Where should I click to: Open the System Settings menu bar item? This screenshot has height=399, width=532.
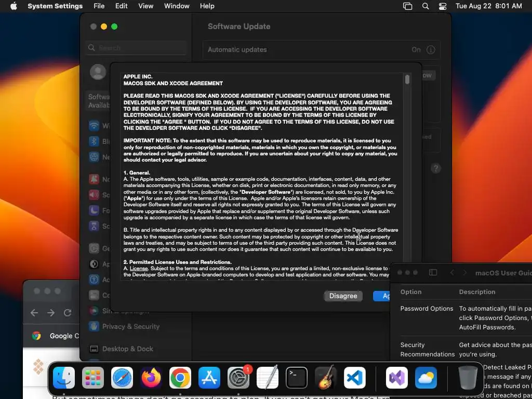pyautogui.click(x=55, y=6)
